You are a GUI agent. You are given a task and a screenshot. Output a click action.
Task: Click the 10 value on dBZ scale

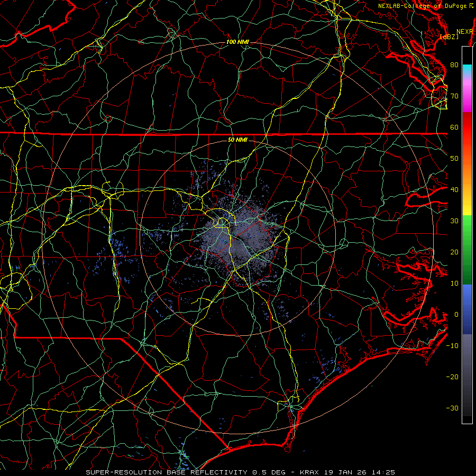tap(454, 283)
